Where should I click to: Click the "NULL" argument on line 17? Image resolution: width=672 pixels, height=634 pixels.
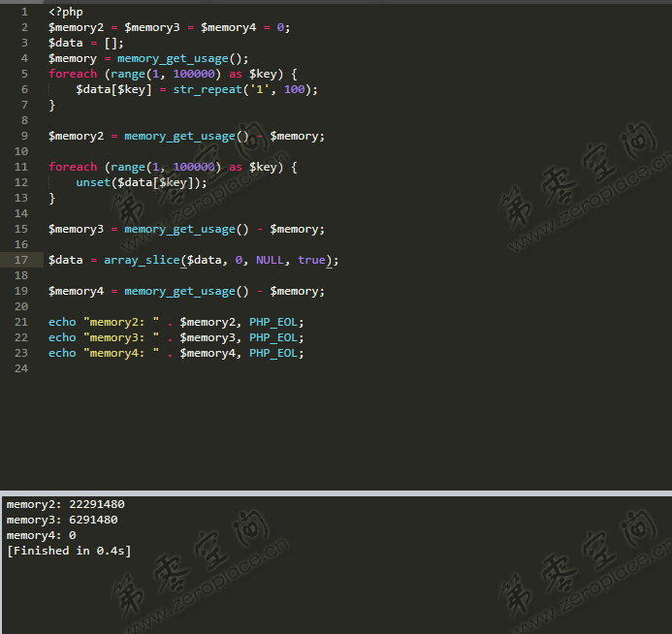click(x=270, y=260)
